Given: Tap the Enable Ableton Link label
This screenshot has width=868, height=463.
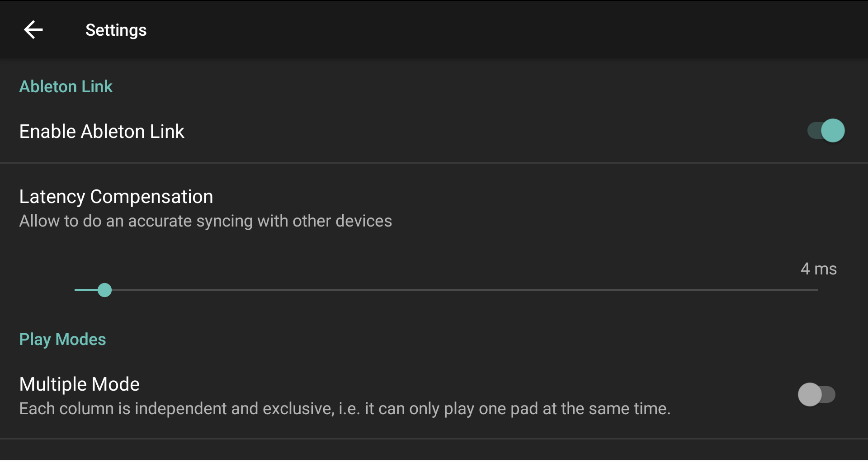Looking at the screenshot, I should (102, 132).
